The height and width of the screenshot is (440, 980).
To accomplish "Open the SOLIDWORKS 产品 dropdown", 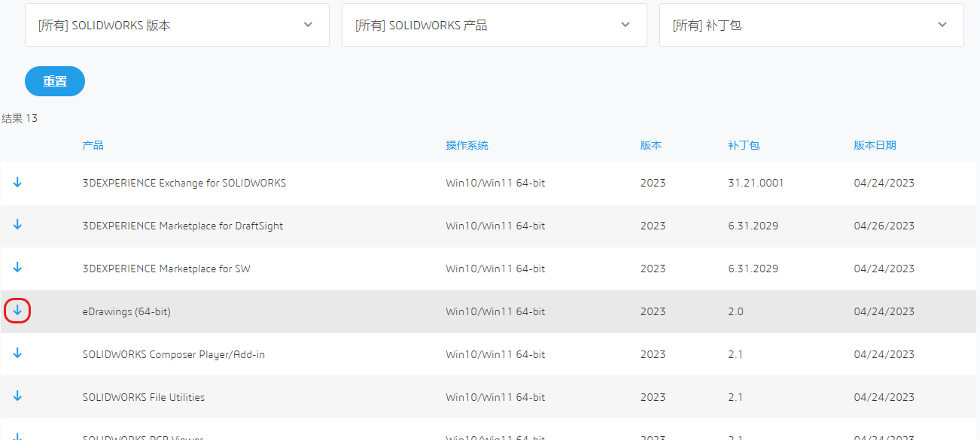I will pyautogui.click(x=494, y=25).
